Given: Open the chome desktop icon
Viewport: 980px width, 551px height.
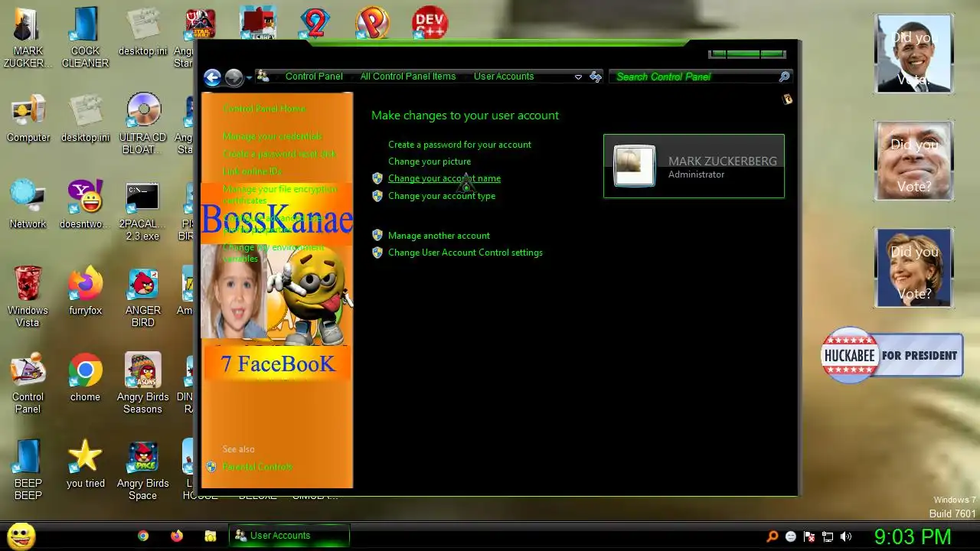Looking at the screenshot, I should click(x=85, y=377).
